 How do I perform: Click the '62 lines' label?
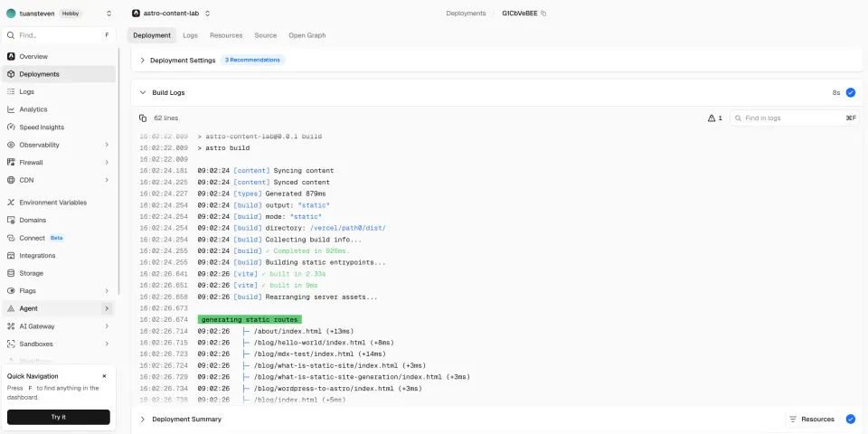[x=166, y=118]
